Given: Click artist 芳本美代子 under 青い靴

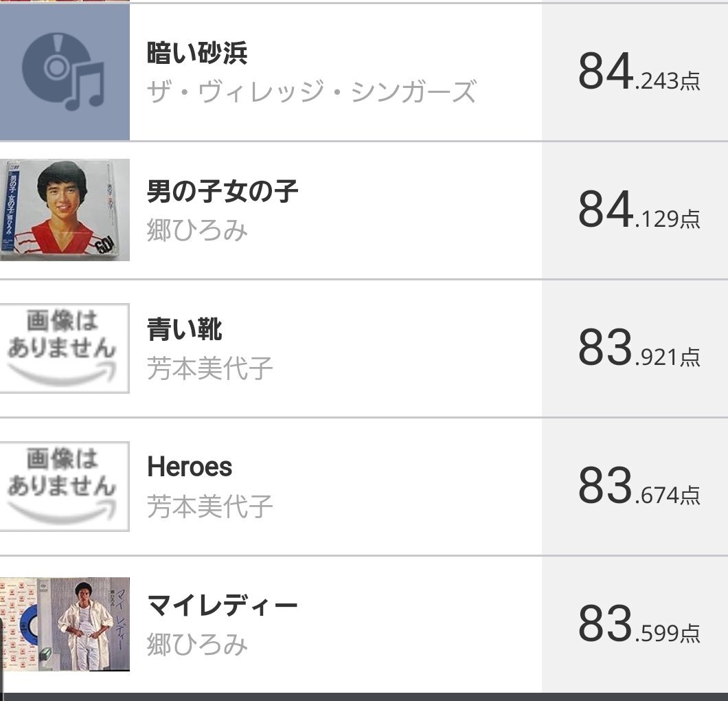Looking at the screenshot, I should coord(210,368).
